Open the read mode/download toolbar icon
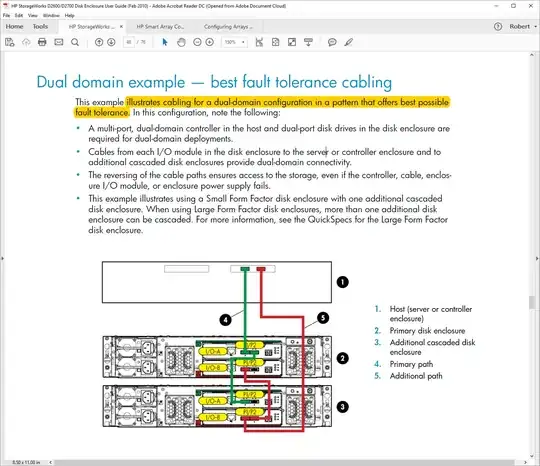This screenshot has height=466, width=540. pyautogui.click(x=309, y=42)
